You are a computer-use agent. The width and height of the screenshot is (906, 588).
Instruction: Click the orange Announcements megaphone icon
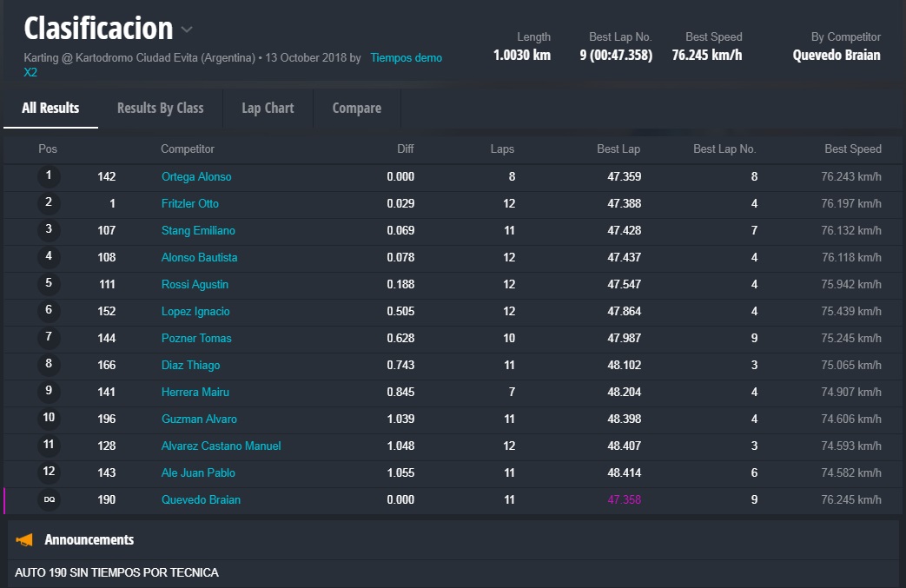[x=24, y=540]
